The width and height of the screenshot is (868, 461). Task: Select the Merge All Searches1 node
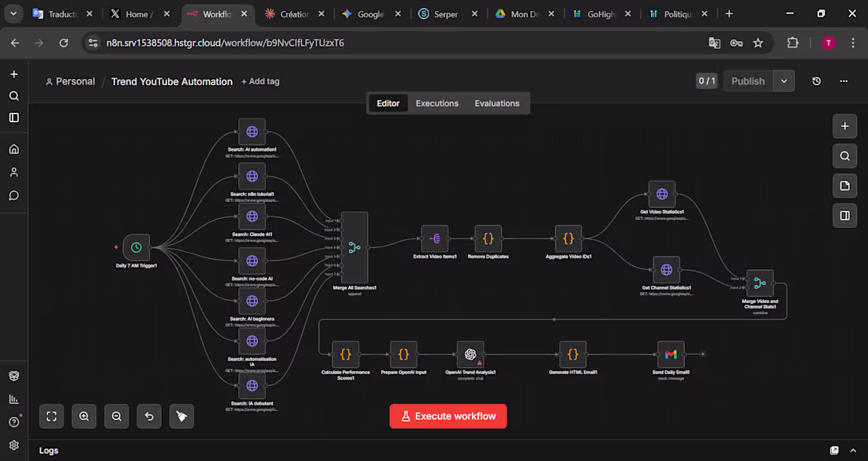pyautogui.click(x=354, y=248)
